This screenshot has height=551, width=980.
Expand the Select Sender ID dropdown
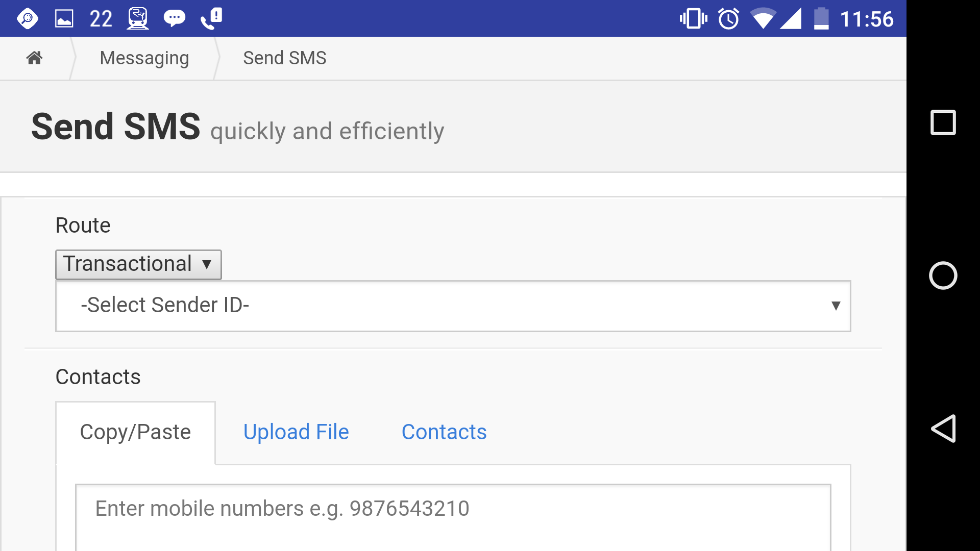pyautogui.click(x=452, y=306)
